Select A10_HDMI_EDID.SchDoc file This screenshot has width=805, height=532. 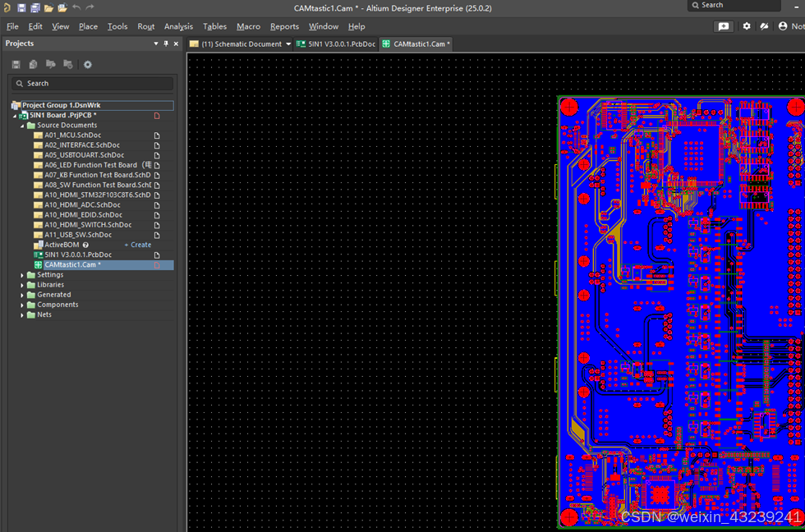coord(83,215)
